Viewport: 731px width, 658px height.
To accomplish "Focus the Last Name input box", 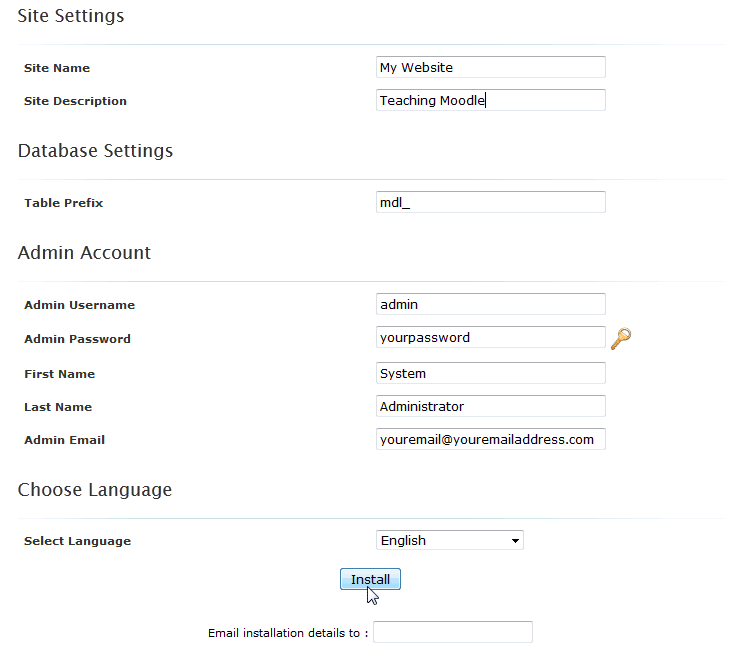I will 490,406.
